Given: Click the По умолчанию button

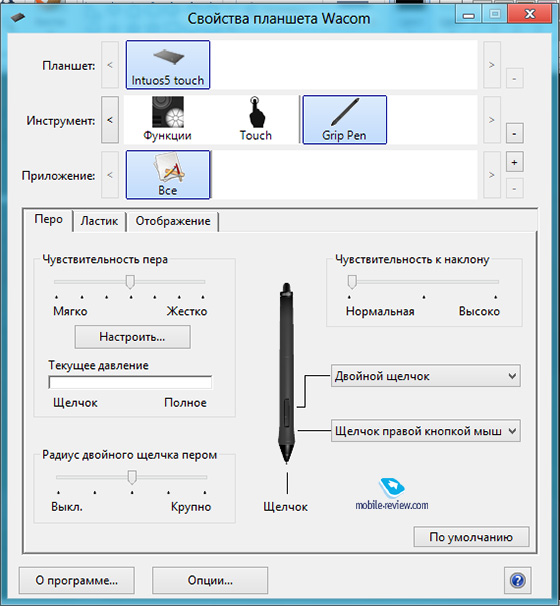Looking at the screenshot, I should pyautogui.click(x=471, y=537).
